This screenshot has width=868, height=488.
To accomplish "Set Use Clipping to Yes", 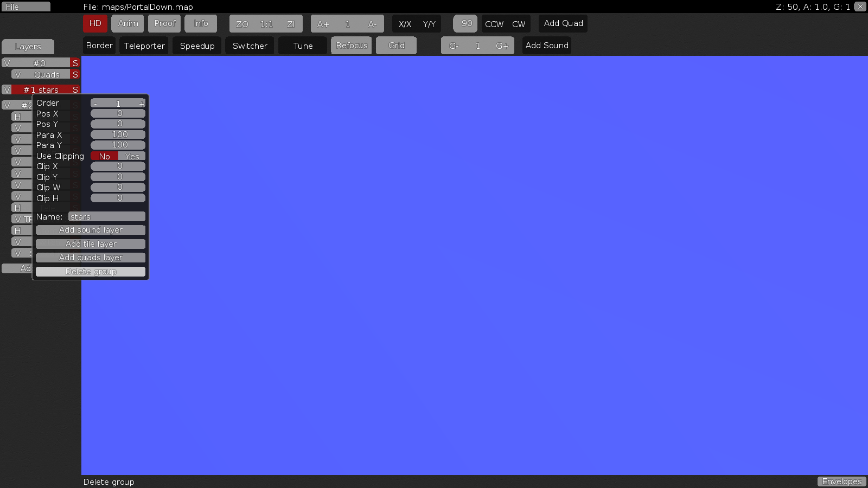I will 131,156.
